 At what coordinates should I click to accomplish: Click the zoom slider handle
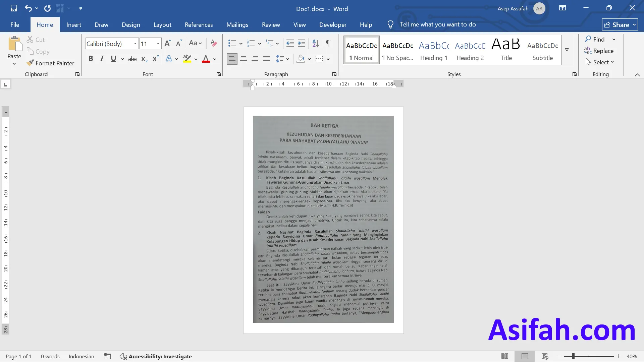coord(573,356)
